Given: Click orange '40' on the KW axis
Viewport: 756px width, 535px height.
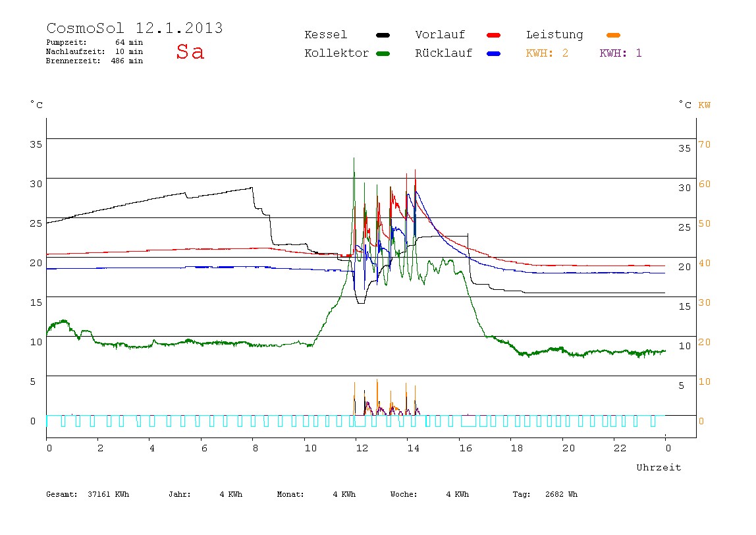Looking at the screenshot, I should 705,263.
